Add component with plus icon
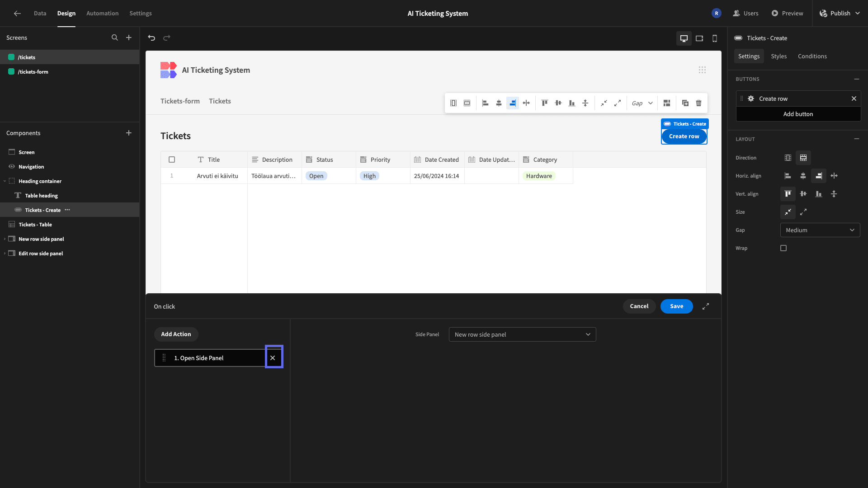868x488 pixels. click(x=129, y=133)
